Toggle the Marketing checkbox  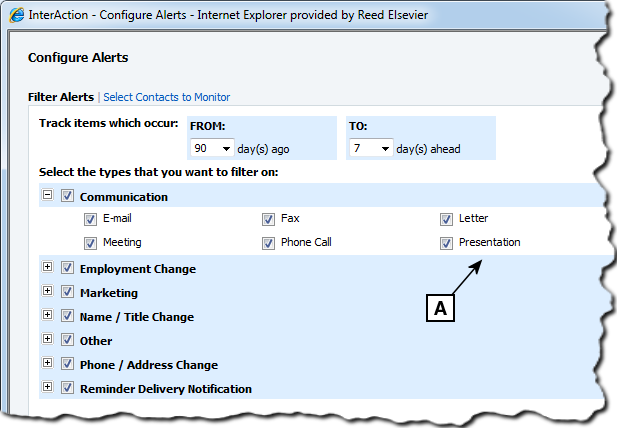[67, 292]
